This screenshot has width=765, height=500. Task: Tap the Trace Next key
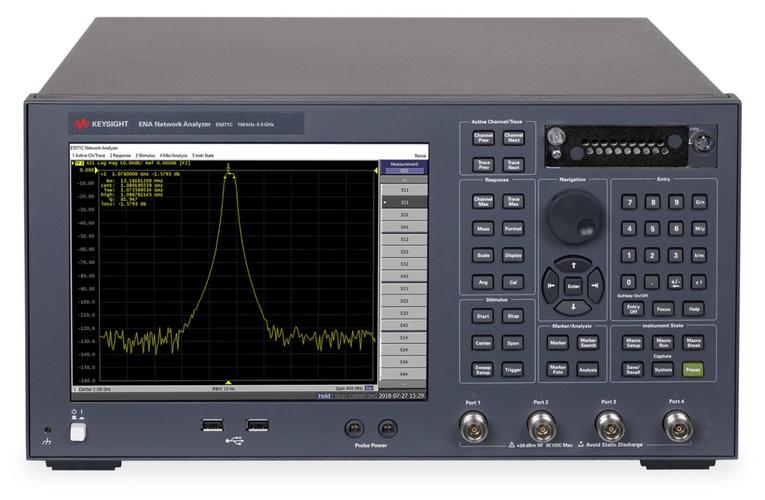[x=513, y=164]
